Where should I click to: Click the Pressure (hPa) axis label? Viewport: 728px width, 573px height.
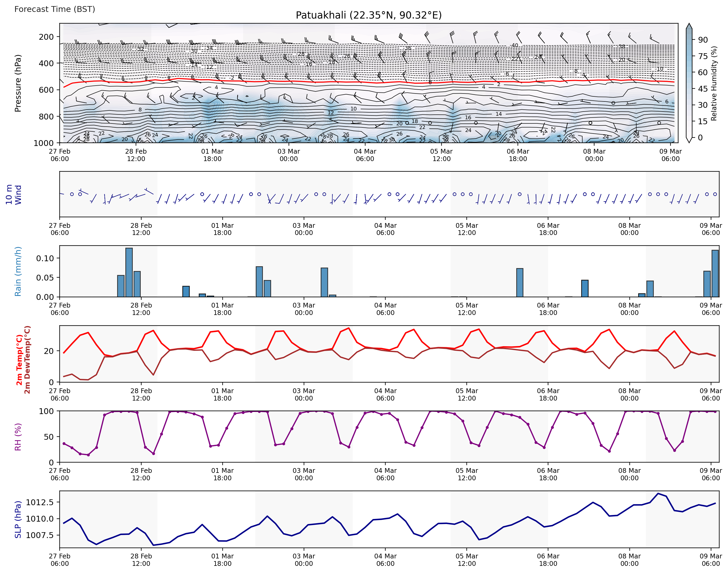click(x=18, y=83)
